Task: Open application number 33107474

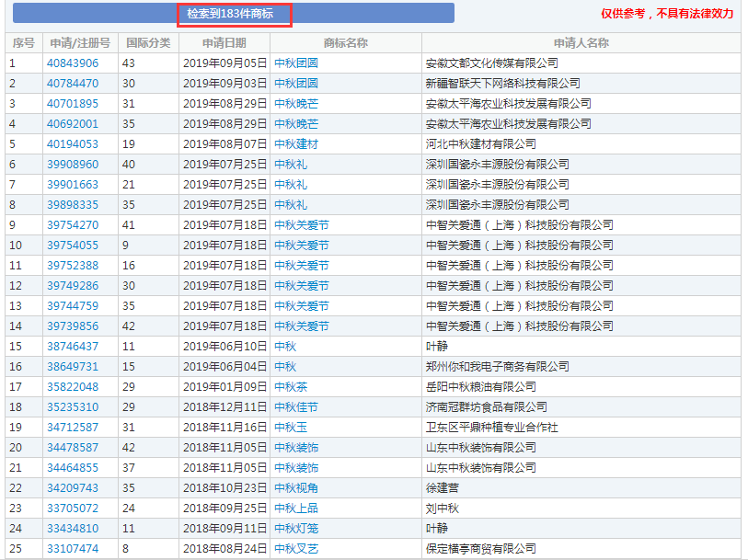Action: pyautogui.click(x=73, y=549)
